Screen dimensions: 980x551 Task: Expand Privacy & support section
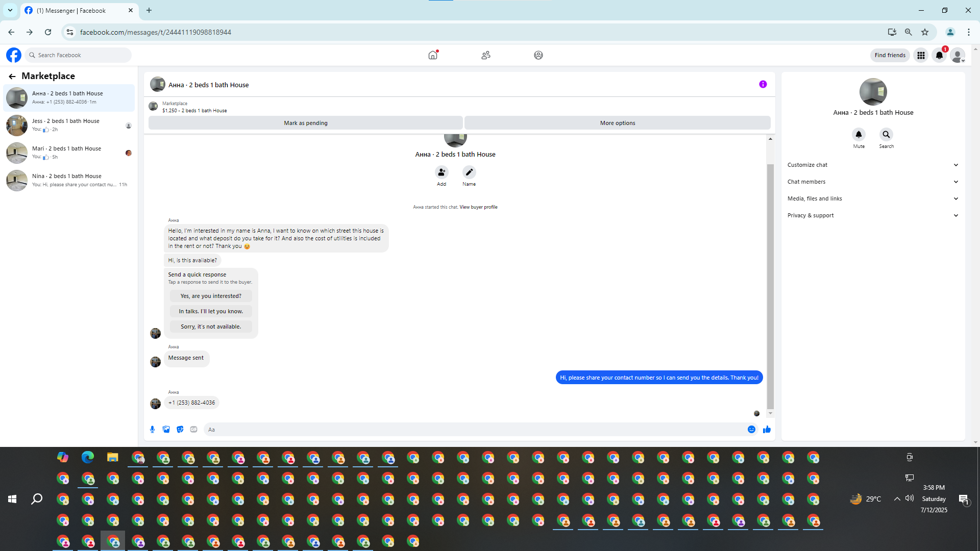(x=873, y=215)
